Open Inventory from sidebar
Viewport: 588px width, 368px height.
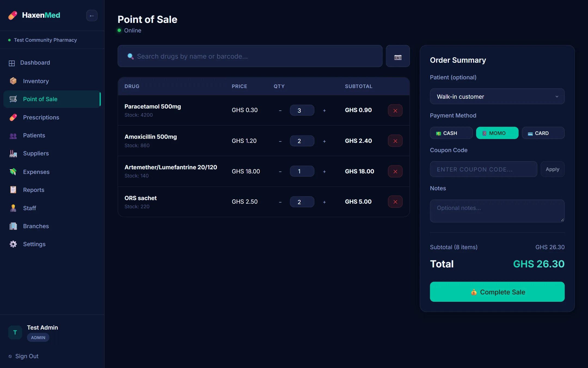[x=52, y=81]
